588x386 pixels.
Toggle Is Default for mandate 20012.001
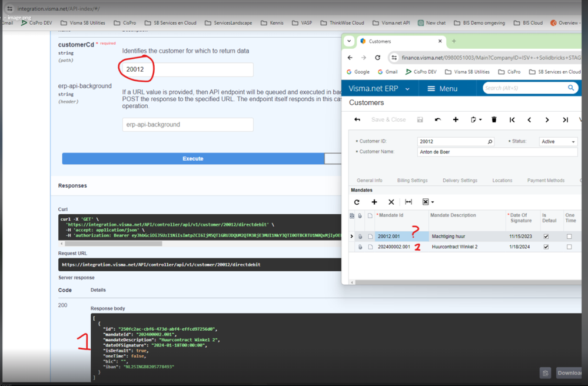pos(546,237)
